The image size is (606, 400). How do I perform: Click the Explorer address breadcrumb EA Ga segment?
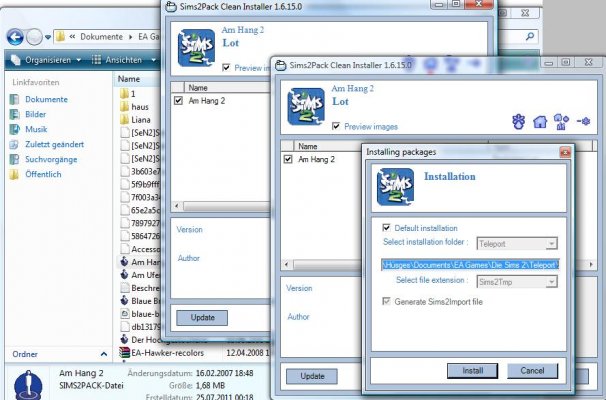point(148,37)
